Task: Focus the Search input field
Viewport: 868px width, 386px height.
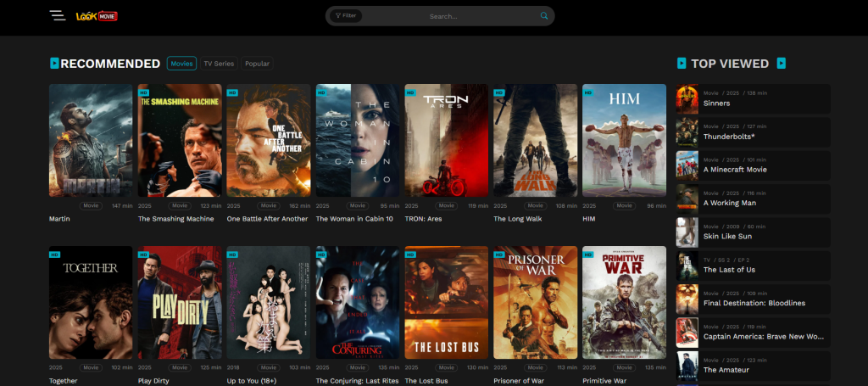Action: pyautogui.click(x=442, y=16)
